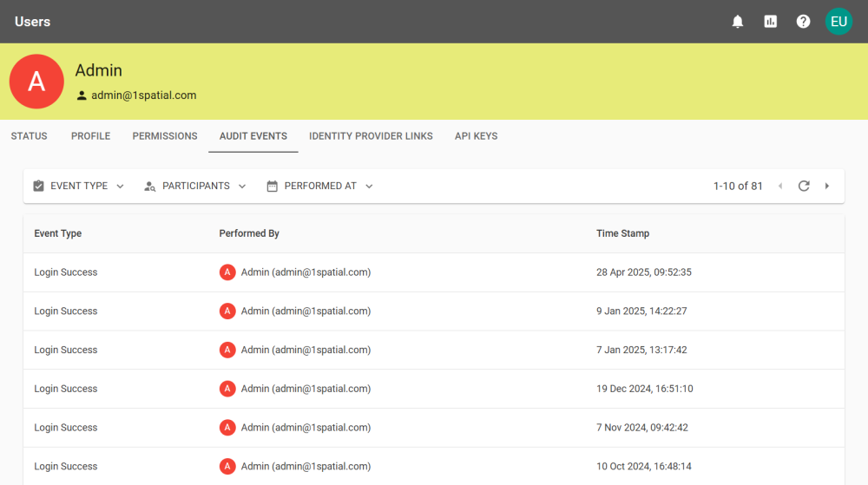Screen dimensions: 868x485
Task: Select the Permissions tab
Action: (x=165, y=136)
